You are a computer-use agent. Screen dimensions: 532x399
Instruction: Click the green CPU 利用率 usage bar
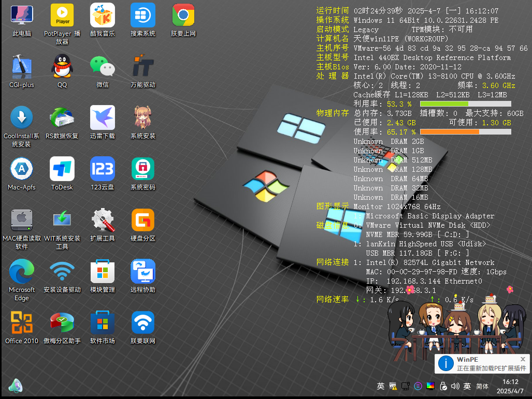pos(466,104)
